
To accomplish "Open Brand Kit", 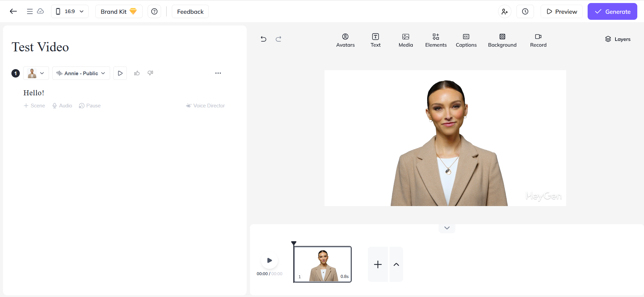I will 119,11.
